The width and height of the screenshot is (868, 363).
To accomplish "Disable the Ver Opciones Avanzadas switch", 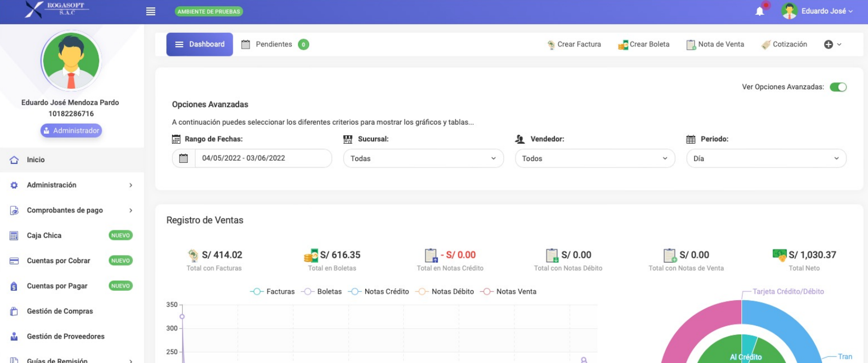I will pyautogui.click(x=838, y=87).
